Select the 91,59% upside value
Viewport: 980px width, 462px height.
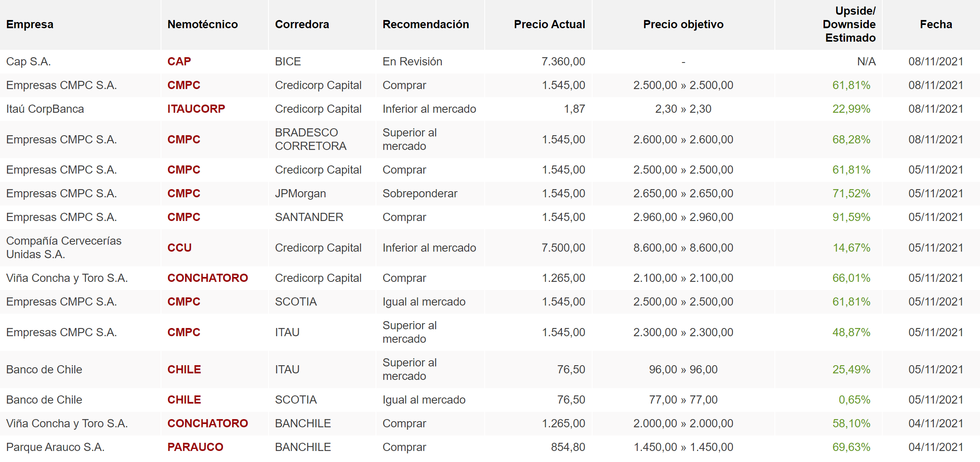coord(851,217)
